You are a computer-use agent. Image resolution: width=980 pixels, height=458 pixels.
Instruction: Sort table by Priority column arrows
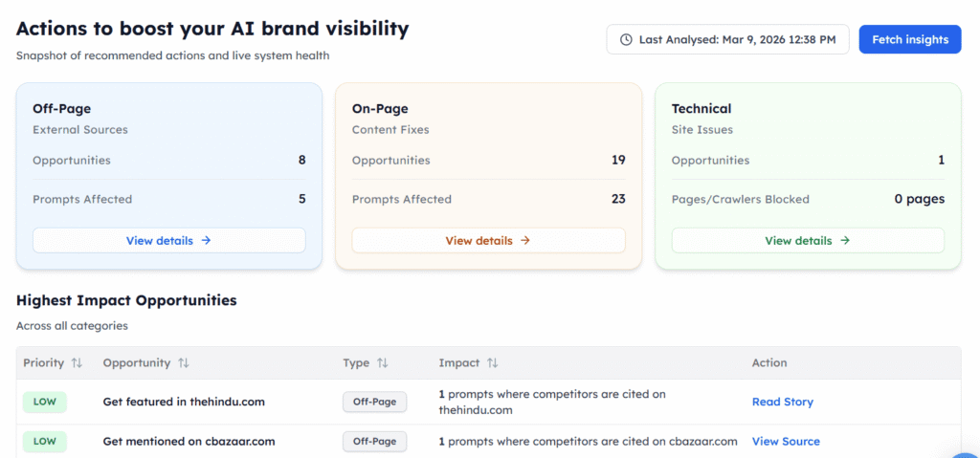point(77,363)
